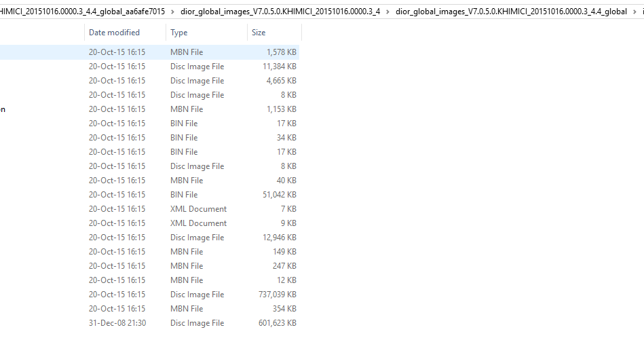Select the 601,623 KB size cell
Screen dimensions: 644x338
pos(278,323)
